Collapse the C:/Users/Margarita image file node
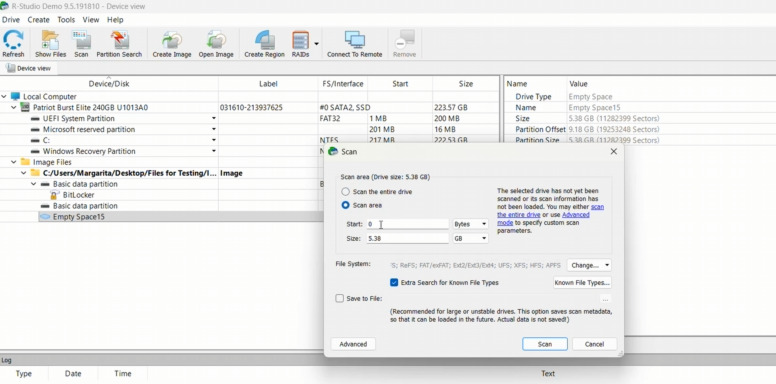The height and width of the screenshot is (384, 776). pyautogui.click(x=24, y=173)
